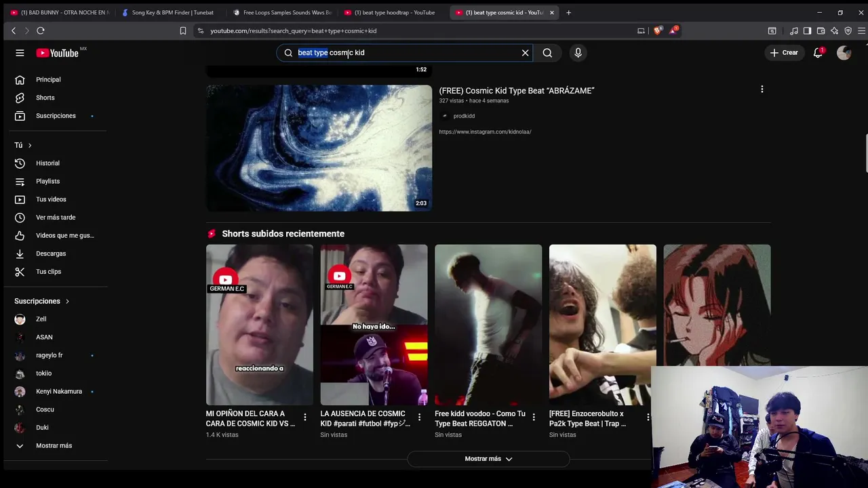Viewport: 868px width, 488px height.
Task: Clear the search box with the X
Action: pyautogui.click(x=525, y=53)
